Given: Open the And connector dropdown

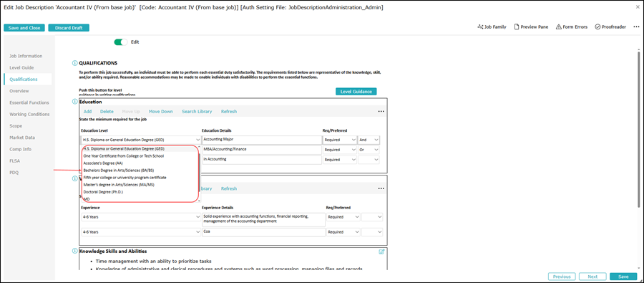Looking at the screenshot, I should coord(369,140).
